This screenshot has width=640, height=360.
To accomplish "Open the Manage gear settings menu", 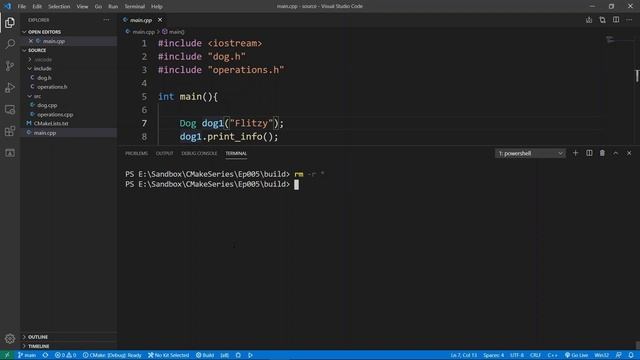I will point(10,338).
